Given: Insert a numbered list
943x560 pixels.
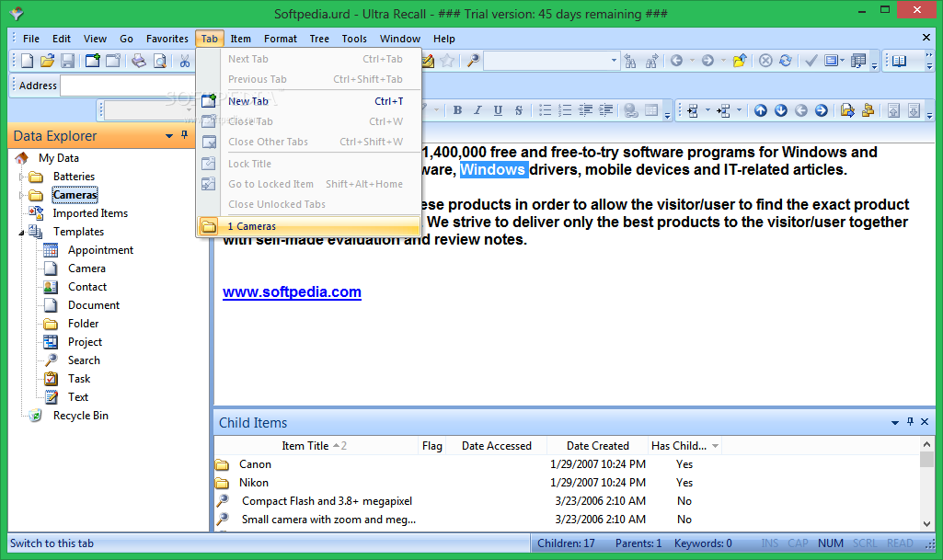Looking at the screenshot, I should click(x=565, y=110).
